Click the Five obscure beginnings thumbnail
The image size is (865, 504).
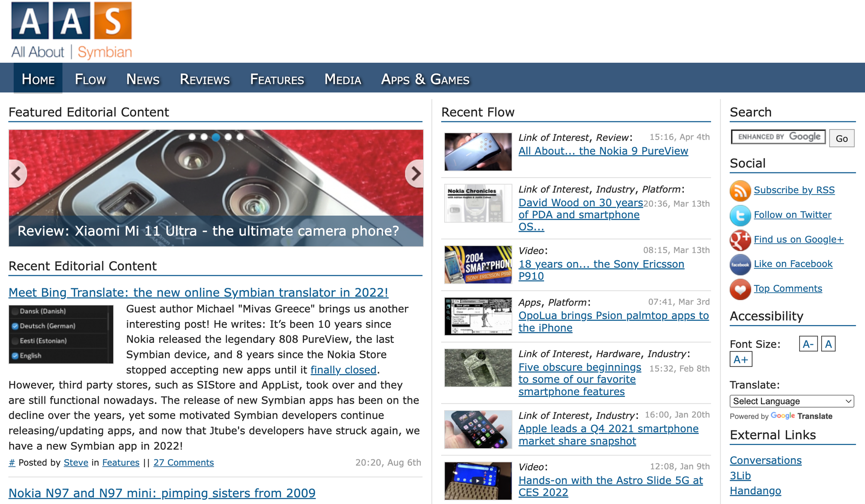tap(478, 368)
